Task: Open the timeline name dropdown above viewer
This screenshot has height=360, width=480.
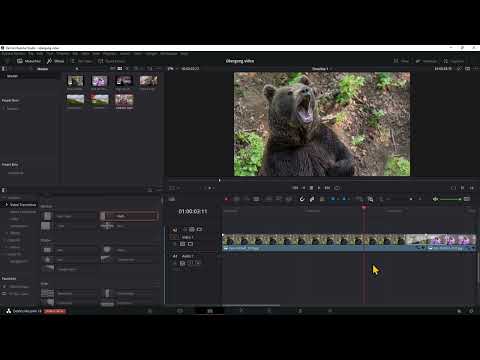Action: point(322,69)
